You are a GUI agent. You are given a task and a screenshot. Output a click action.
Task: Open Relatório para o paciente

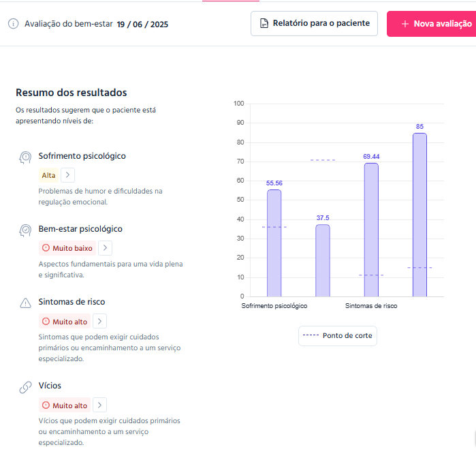coord(314,23)
